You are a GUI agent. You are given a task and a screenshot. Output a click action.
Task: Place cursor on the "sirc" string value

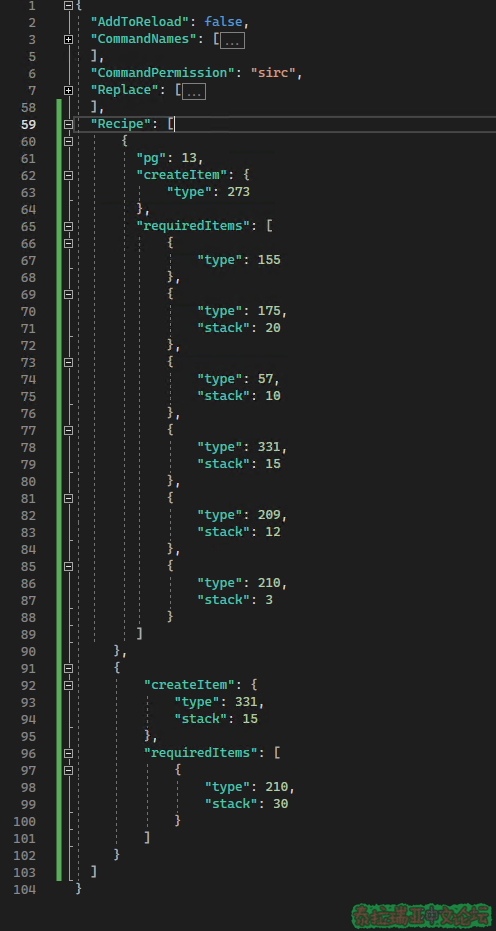pyautogui.click(x=273, y=73)
